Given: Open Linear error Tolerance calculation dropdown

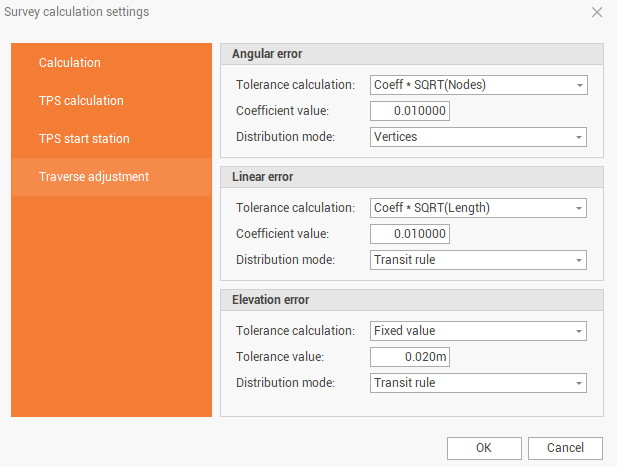Looking at the screenshot, I should [478, 208].
